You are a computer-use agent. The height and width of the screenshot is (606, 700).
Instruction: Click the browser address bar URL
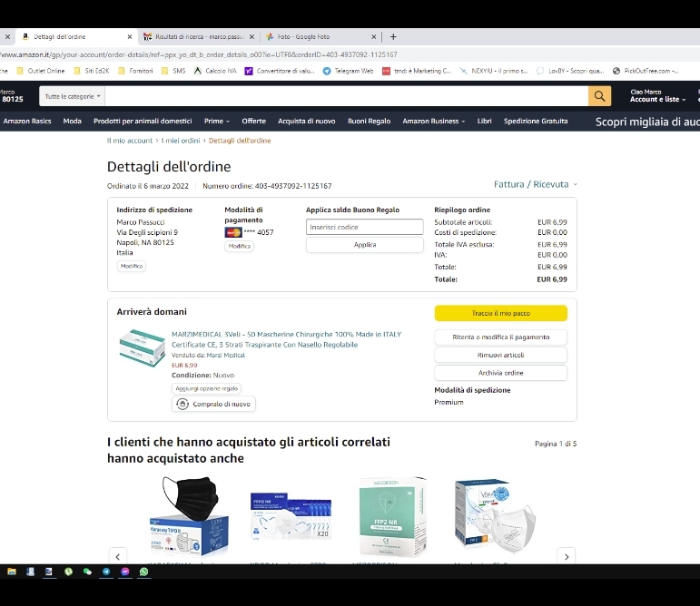(x=199, y=54)
